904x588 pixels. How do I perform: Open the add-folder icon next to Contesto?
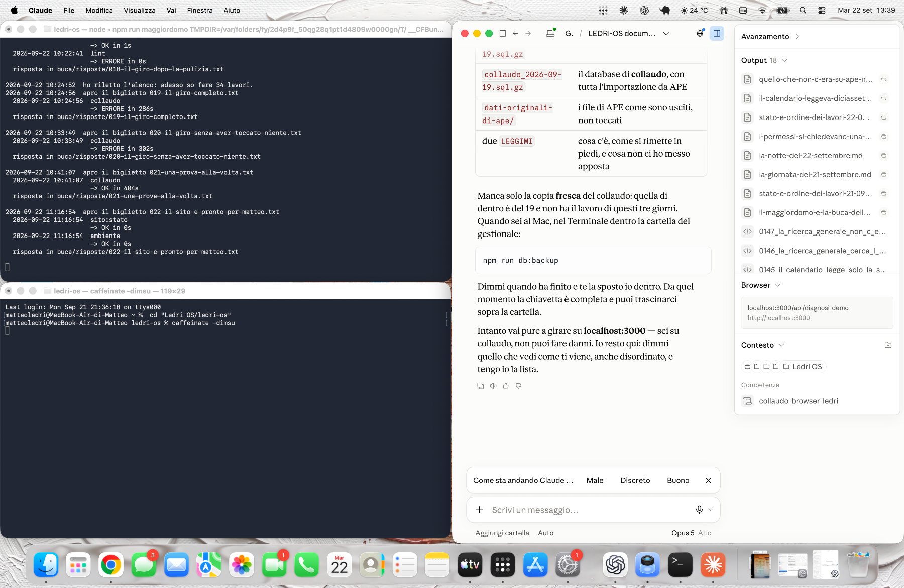point(888,345)
